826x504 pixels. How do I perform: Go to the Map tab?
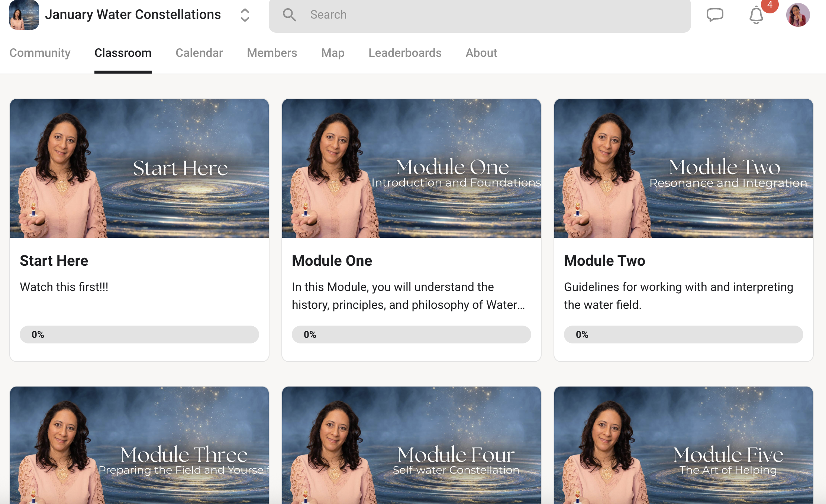333,53
